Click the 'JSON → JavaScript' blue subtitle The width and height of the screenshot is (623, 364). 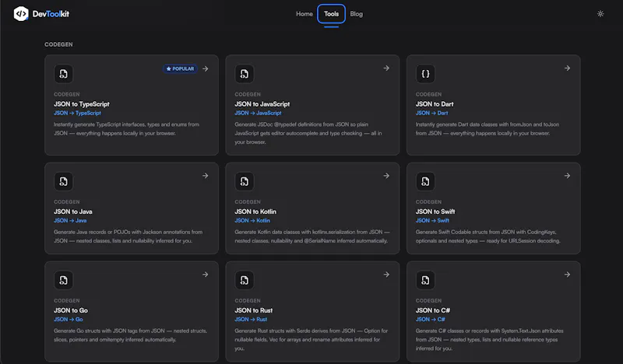tap(258, 113)
